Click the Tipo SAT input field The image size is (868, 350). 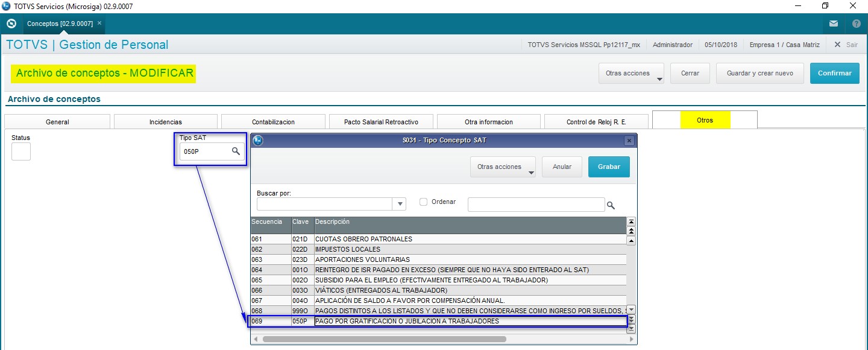(206, 152)
